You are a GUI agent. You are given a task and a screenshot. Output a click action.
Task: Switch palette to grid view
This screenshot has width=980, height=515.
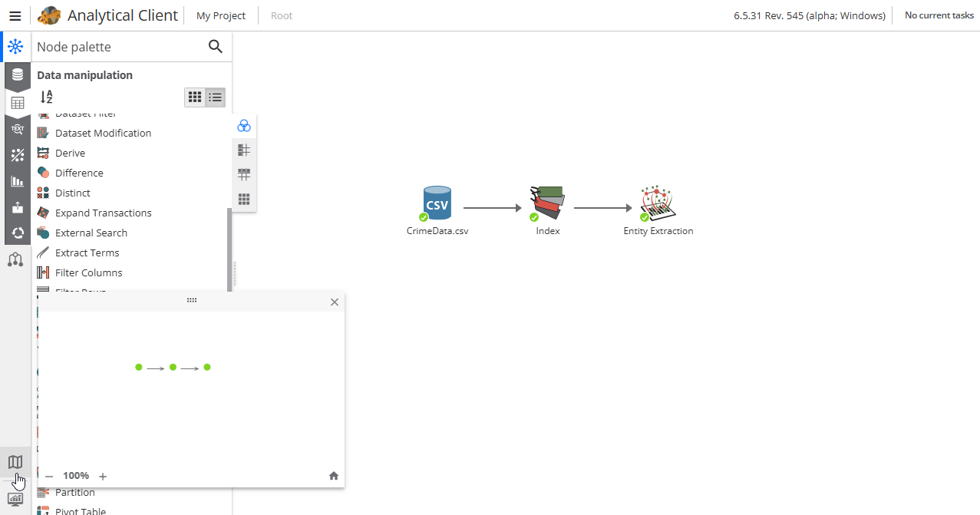pos(195,97)
